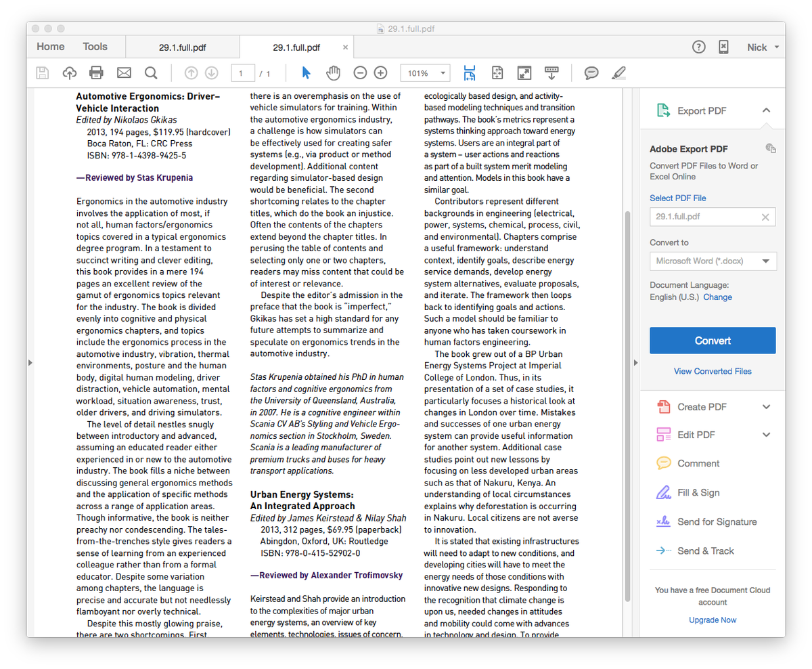The image size is (812, 669).
Task: Activate the Hand pan tool
Action: pyautogui.click(x=333, y=72)
